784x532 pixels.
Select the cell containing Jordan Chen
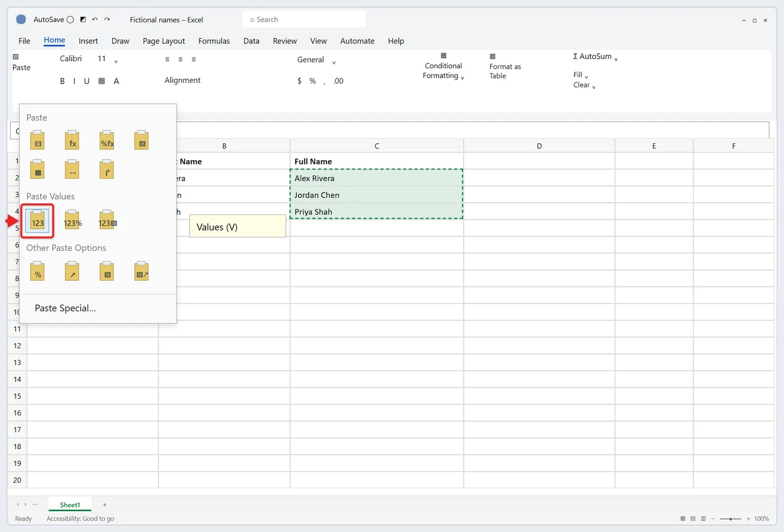pyautogui.click(x=377, y=195)
